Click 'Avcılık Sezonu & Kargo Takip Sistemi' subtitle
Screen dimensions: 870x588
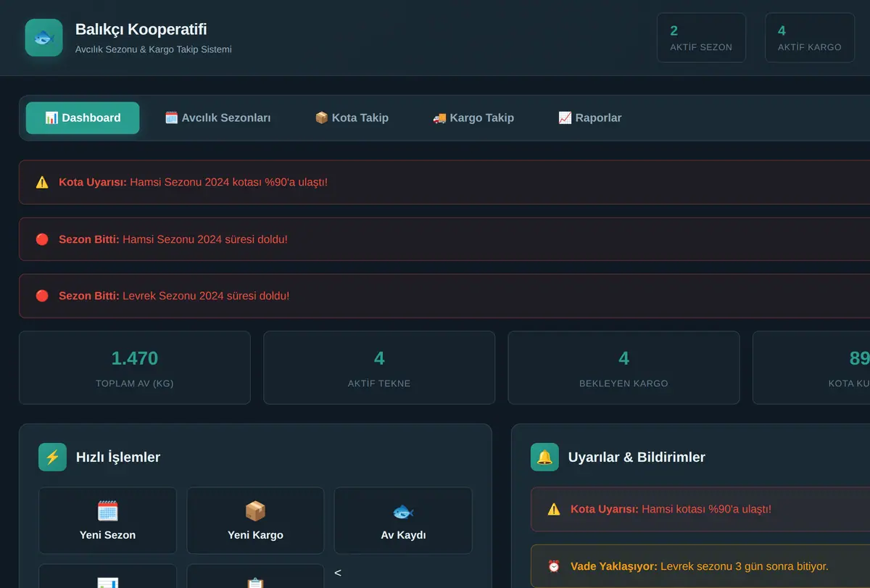point(154,49)
